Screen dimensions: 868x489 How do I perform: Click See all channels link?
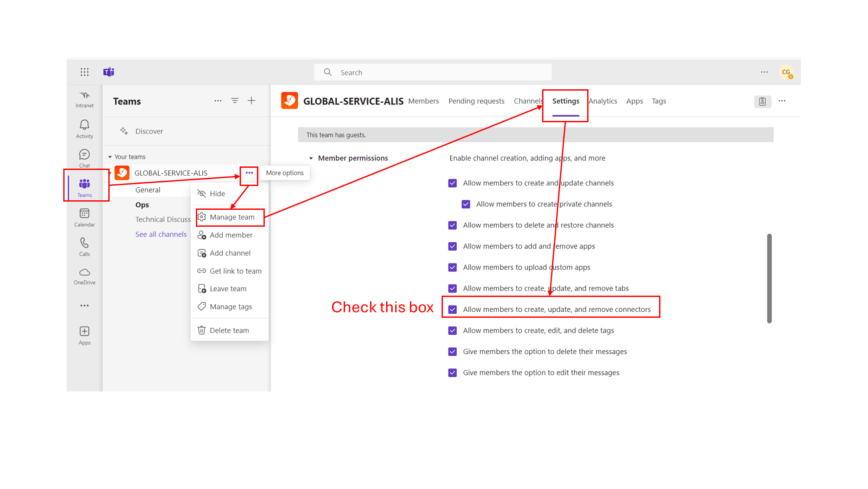(161, 234)
